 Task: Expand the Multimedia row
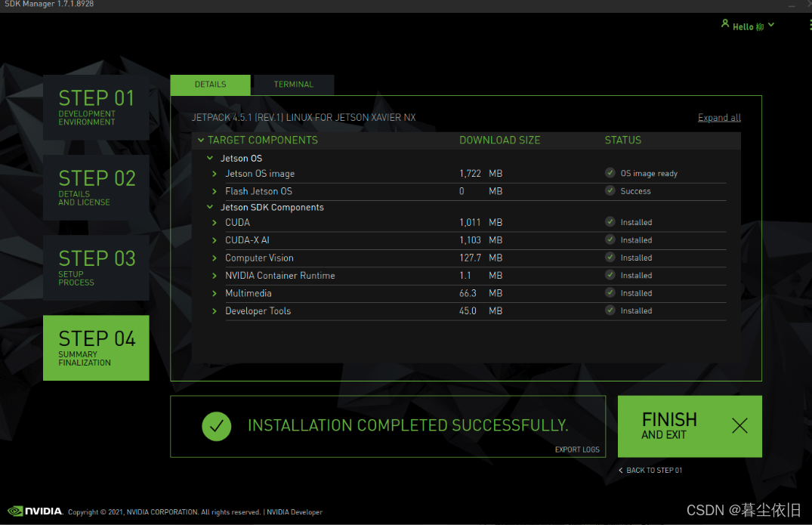click(215, 293)
